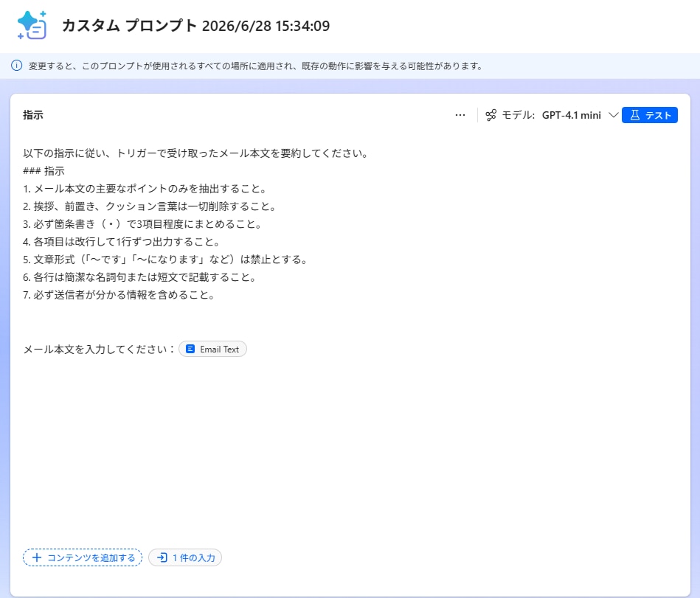Click the input arrow icon by 1 件の入力
This screenshot has height=598, width=700.
pos(162,557)
